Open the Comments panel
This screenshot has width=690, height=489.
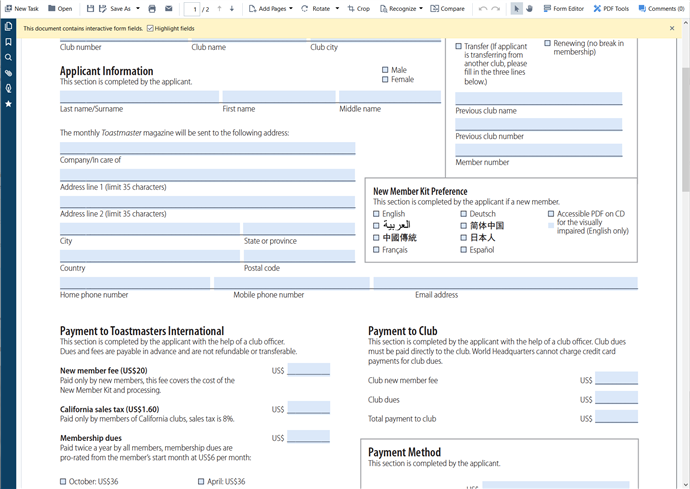[x=662, y=8]
